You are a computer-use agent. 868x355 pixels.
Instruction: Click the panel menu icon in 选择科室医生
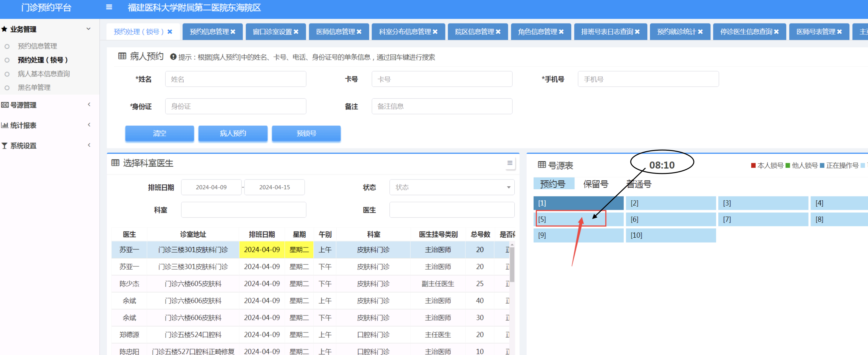510,163
